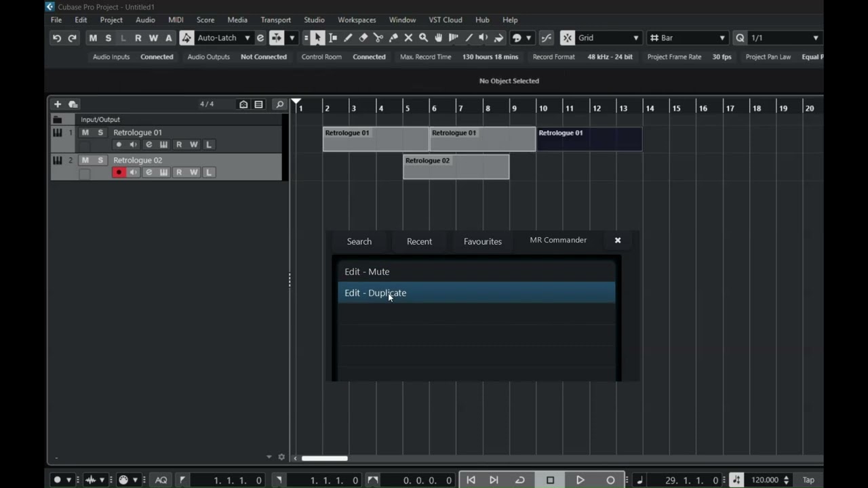
Task: Open the Transport menu
Action: coord(276,20)
